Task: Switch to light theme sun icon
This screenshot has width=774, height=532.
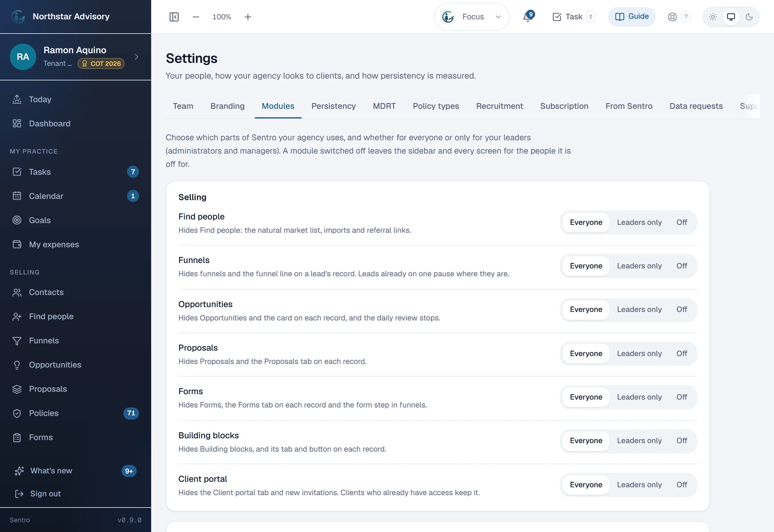Action: [713, 17]
